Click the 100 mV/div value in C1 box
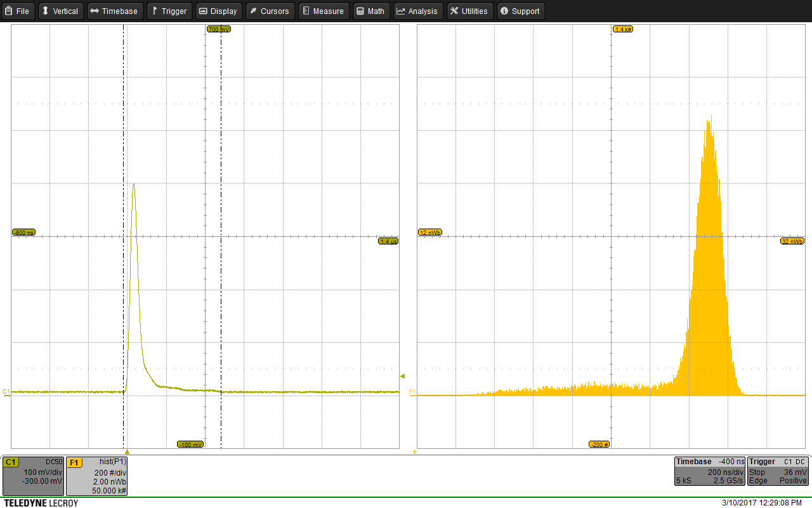The width and height of the screenshot is (812, 508). [x=43, y=472]
